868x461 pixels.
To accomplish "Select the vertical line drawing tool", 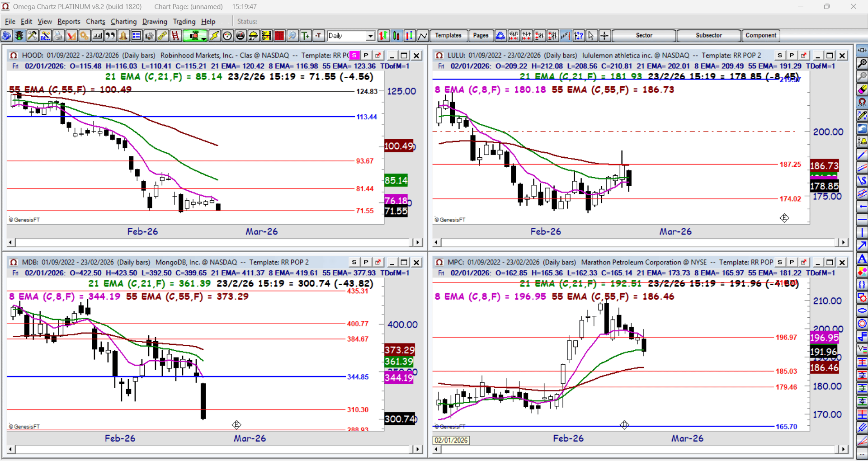I will (x=862, y=232).
